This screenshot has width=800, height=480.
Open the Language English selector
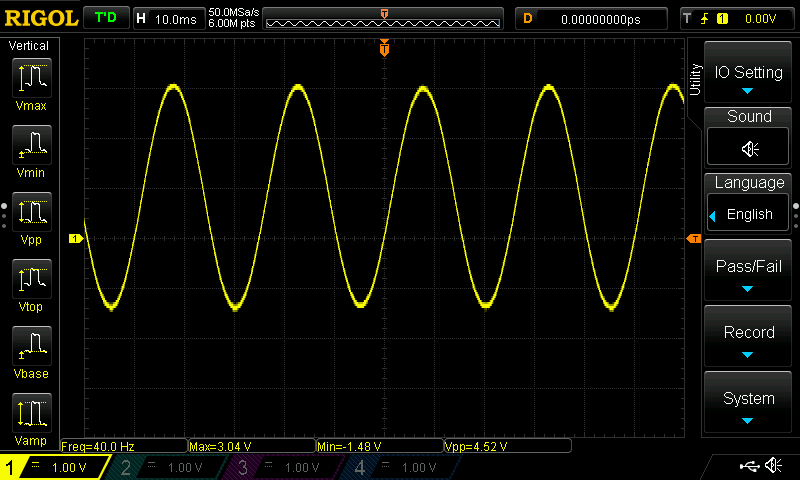coord(748,214)
